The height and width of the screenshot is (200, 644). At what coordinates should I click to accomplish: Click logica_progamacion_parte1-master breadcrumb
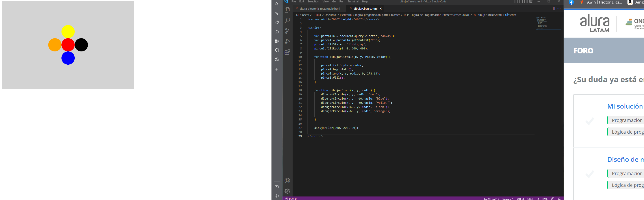point(377,15)
